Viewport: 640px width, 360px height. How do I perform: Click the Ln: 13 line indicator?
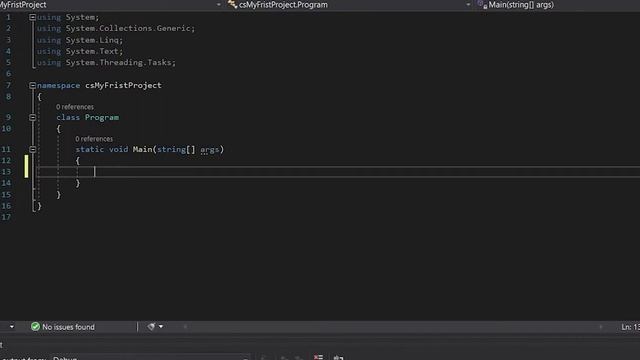point(631,327)
